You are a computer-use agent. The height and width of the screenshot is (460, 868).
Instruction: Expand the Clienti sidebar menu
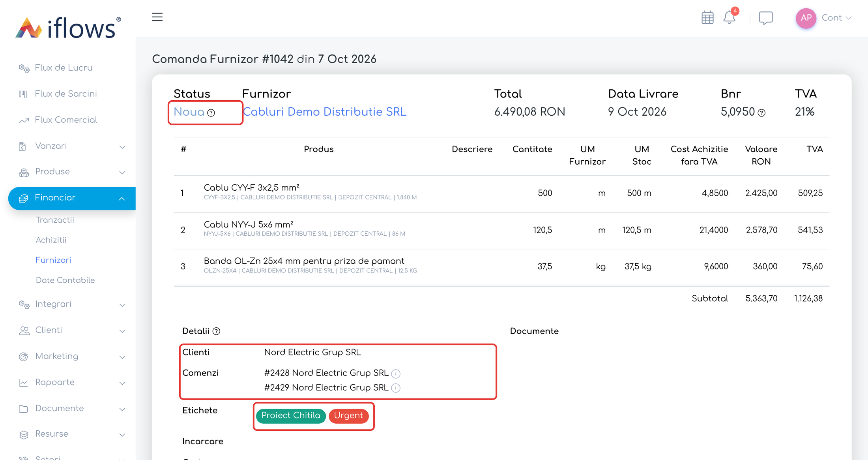coord(72,330)
